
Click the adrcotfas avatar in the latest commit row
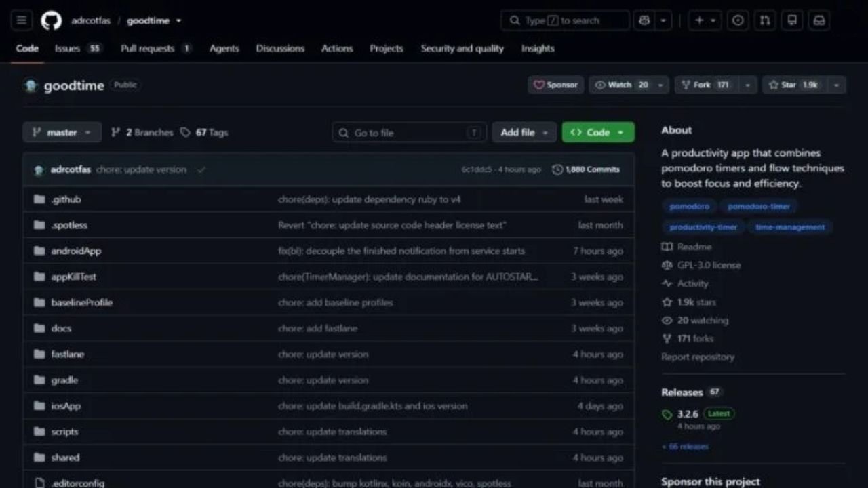(x=39, y=170)
